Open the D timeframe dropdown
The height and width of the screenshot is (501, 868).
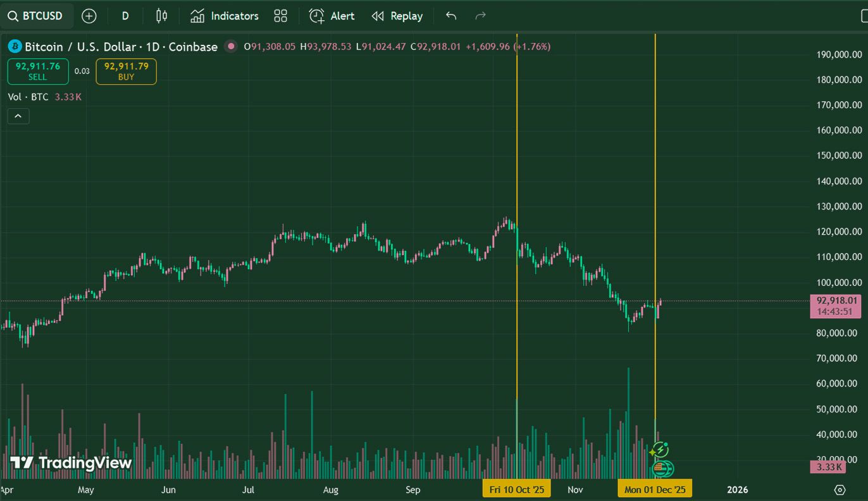(125, 16)
